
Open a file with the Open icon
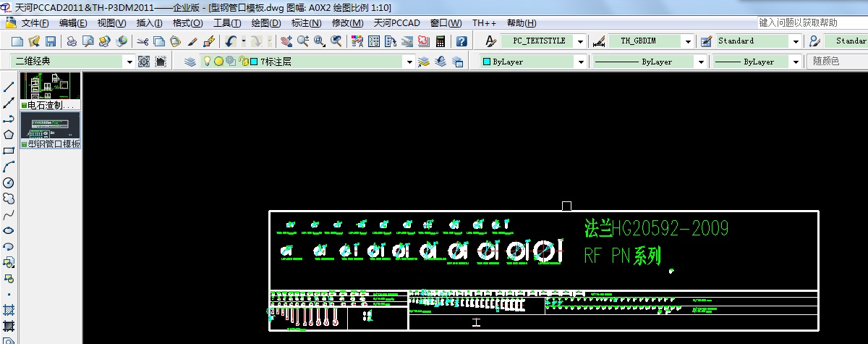tap(34, 41)
